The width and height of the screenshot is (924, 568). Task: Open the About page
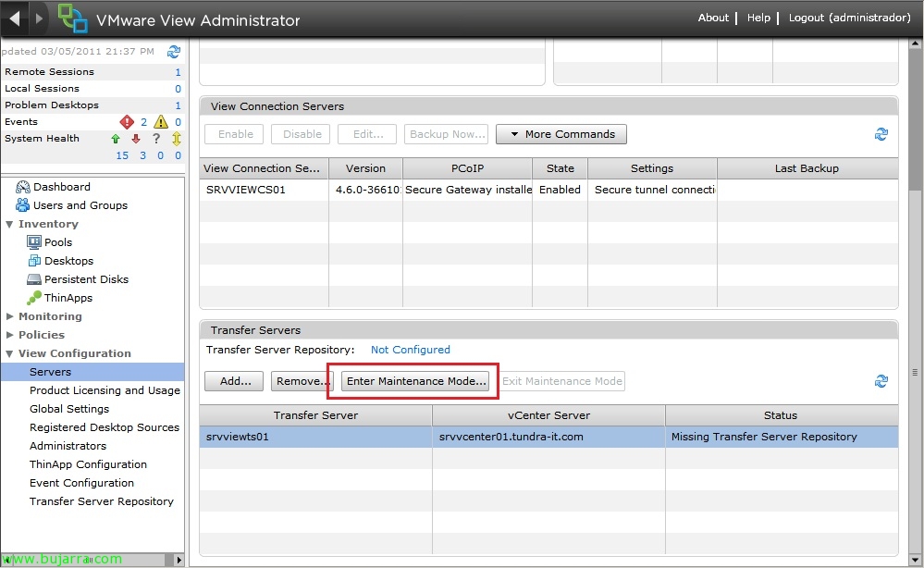713,18
